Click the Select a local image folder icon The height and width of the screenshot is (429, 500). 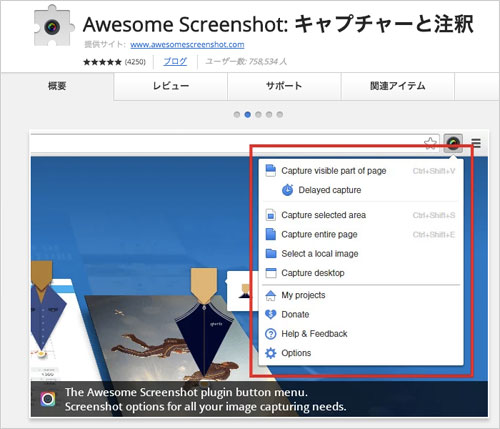click(271, 253)
